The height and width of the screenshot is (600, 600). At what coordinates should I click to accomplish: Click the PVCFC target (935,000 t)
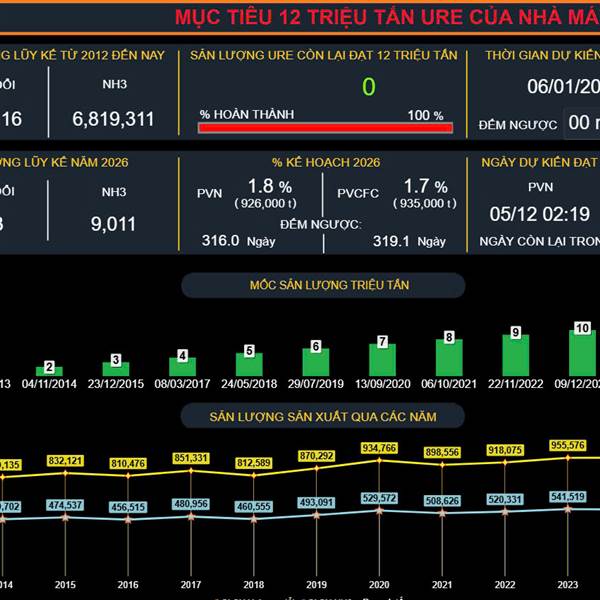coord(425,203)
